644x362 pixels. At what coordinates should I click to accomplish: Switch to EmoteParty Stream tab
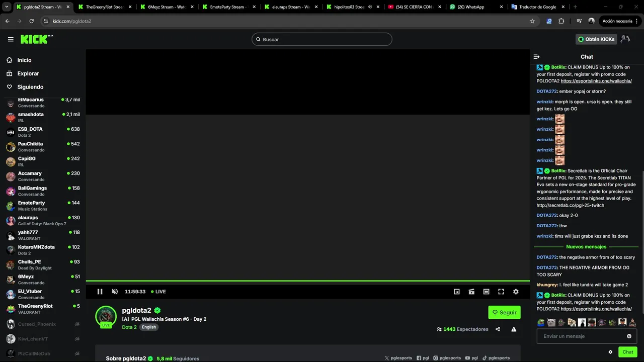228,7
